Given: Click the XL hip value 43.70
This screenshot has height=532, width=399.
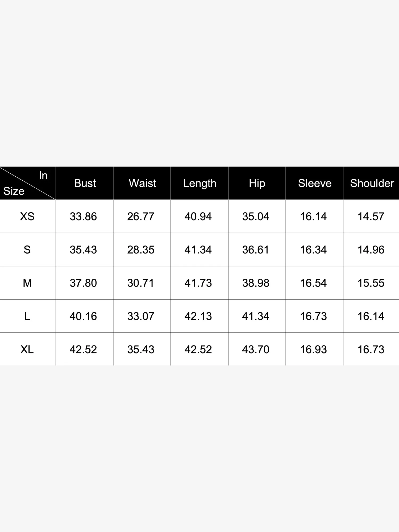Looking at the screenshot, I should [256, 350].
